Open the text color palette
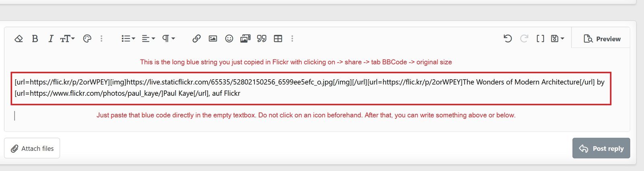The image size is (644, 171). 87,39
